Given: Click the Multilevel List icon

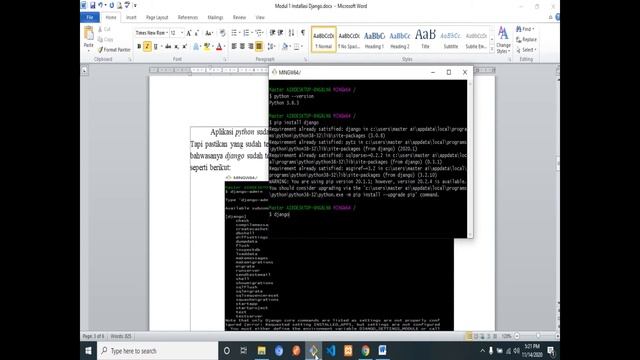Looking at the screenshot, I should [259, 33].
